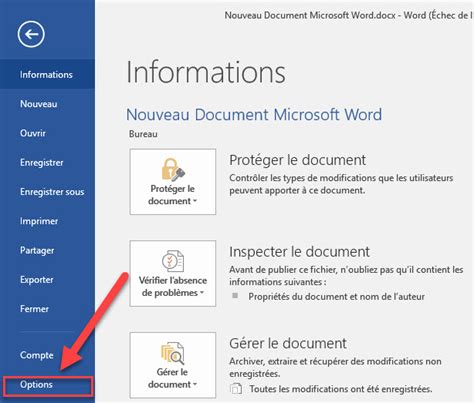Open the Vérifier l'absence de problèmes dropdown
474x403 pixels.
point(173,273)
